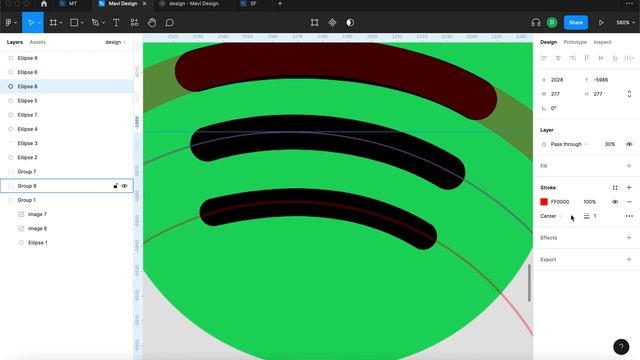
Task: Click the Present play icon
Action: [601, 23]
